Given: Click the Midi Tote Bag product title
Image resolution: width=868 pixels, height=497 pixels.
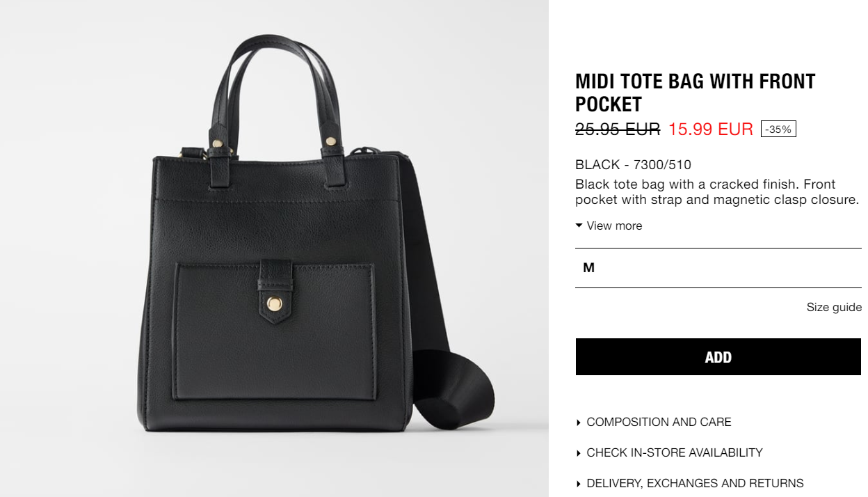Looking at the screenshot, I should 696,93.
